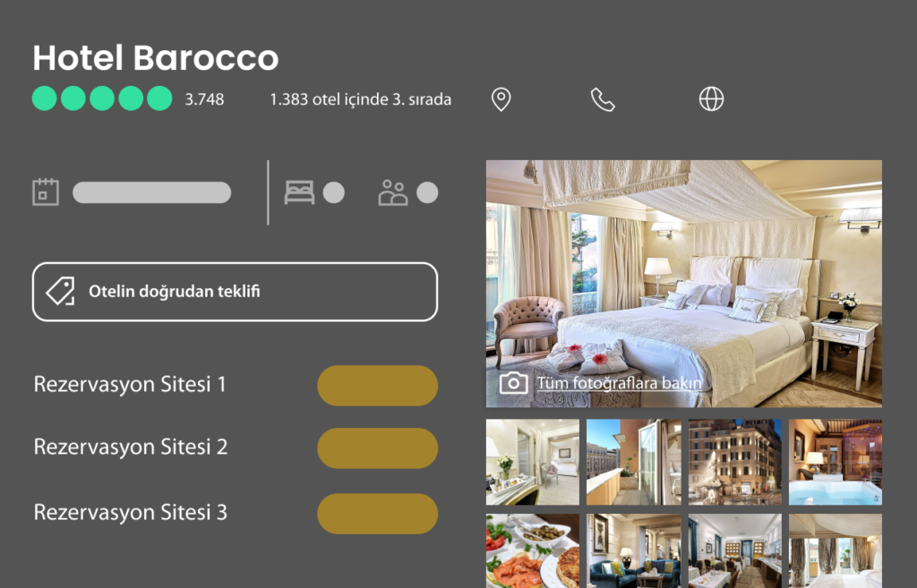Open 'Tüm fotoğraflara bakın' link
Screen dimensions: 917x588
pyautogui.click(x=619, y=383)
